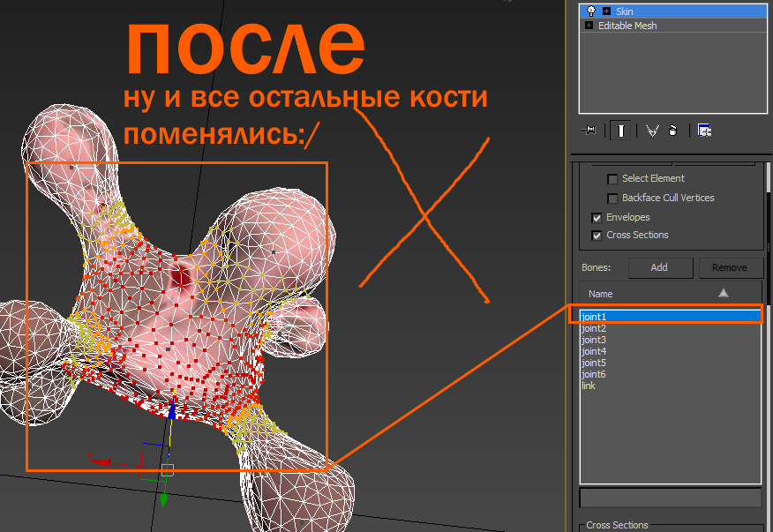This screenshot has width=773, height=532.
Task: Expand the Skin modifier sub-levels
Action: [x=606, y=11]
